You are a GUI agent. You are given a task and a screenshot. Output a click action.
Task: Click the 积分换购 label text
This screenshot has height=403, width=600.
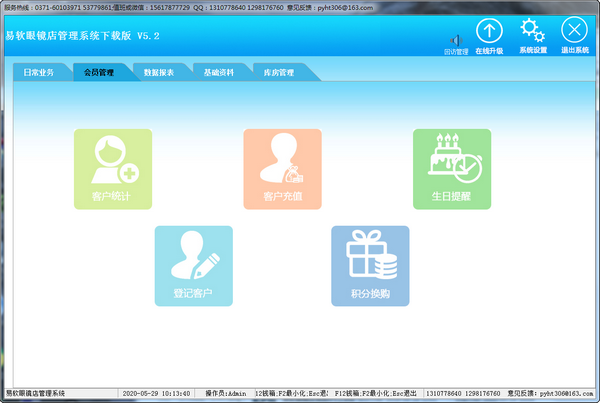370,293
